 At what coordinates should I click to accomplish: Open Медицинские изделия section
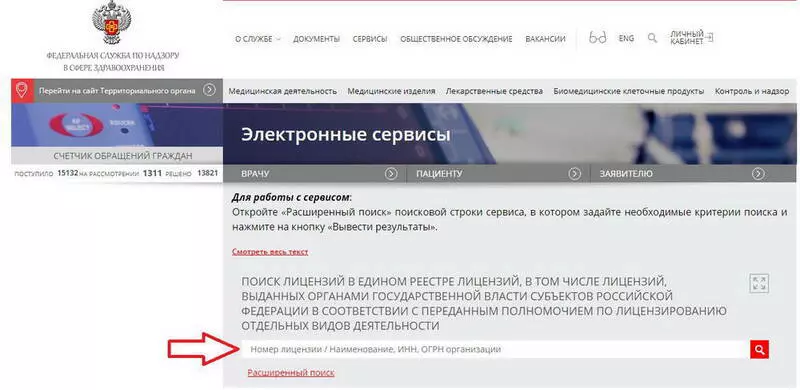coord(391,91)
